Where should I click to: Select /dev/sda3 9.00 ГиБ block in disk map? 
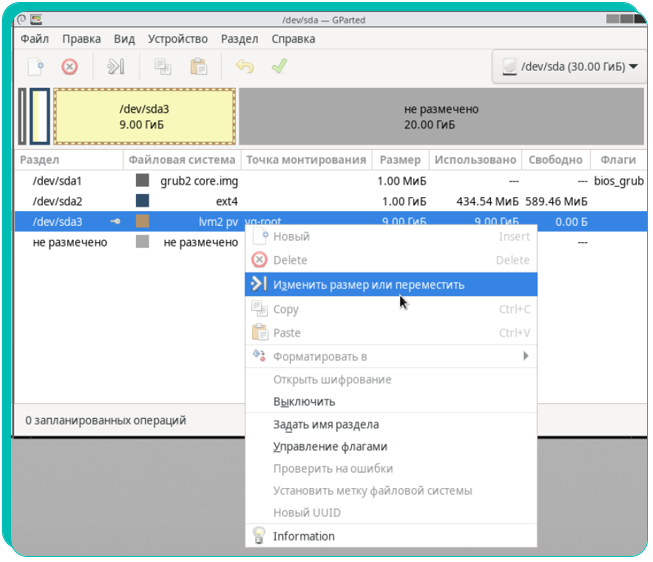tap(145, 117)
